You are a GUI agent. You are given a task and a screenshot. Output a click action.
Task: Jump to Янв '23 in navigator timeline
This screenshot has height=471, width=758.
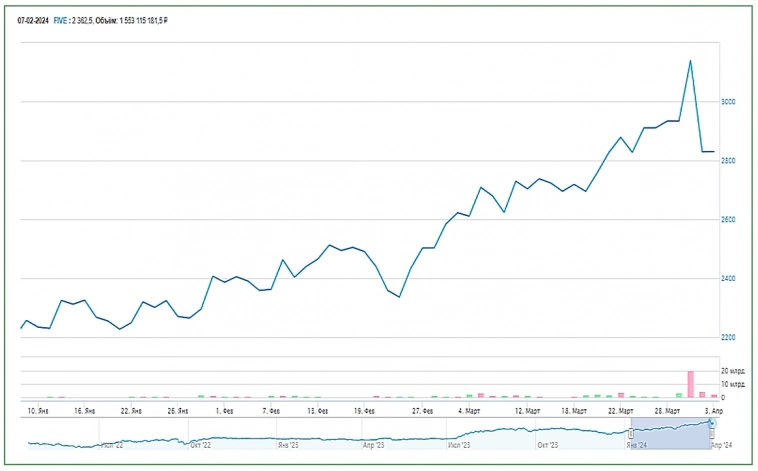coord(289,445)
